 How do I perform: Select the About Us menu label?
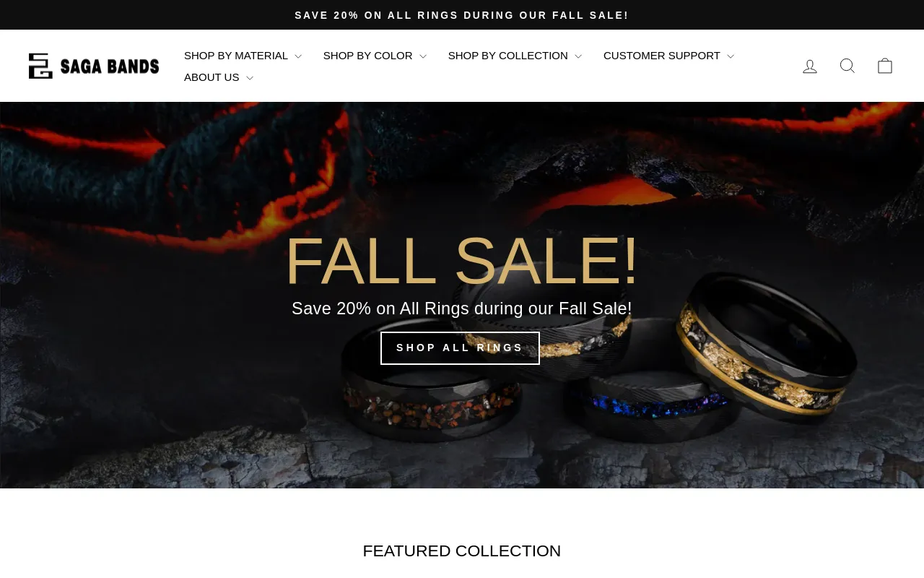click(x=212, y=77)
